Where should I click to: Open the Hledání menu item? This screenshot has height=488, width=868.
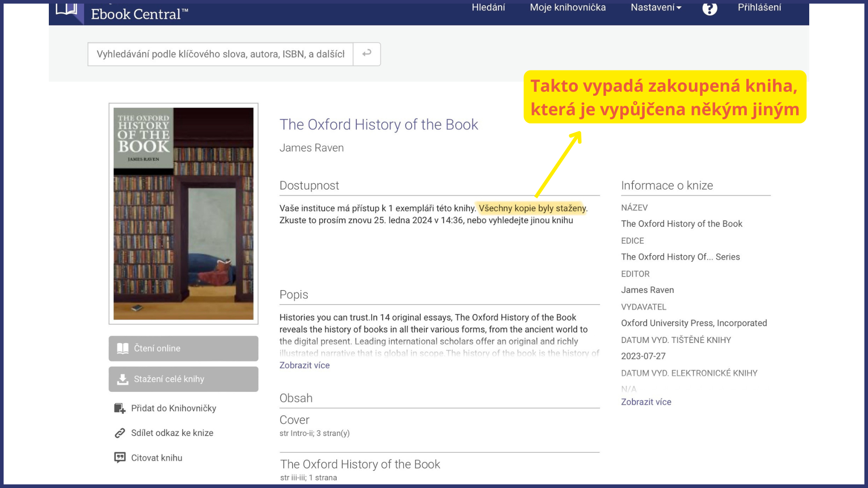click(x=488, y=8)
